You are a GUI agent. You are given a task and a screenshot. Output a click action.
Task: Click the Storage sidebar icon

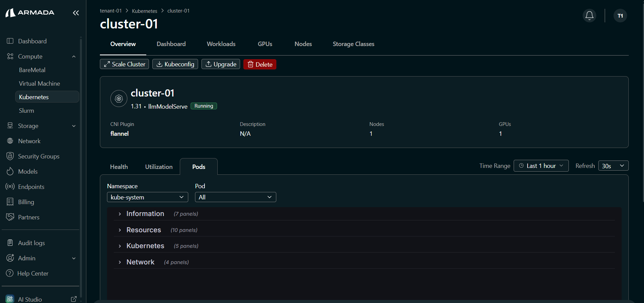[x=10, y=126]
